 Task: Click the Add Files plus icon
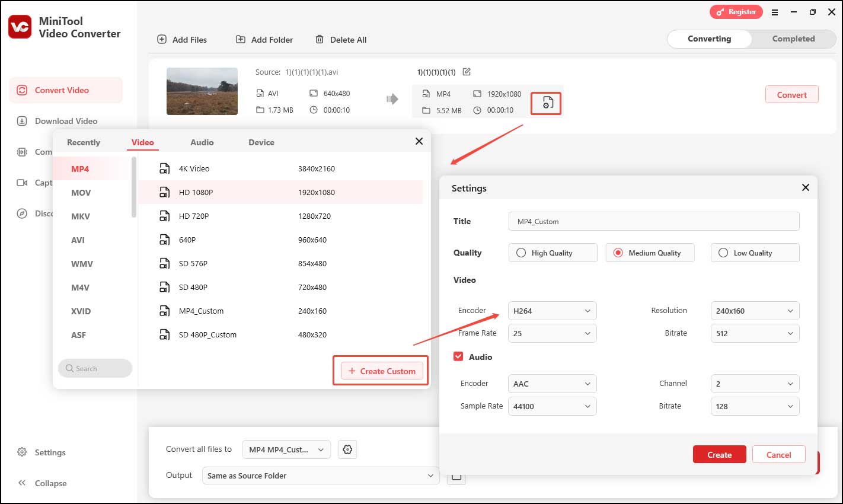[162, 39]
